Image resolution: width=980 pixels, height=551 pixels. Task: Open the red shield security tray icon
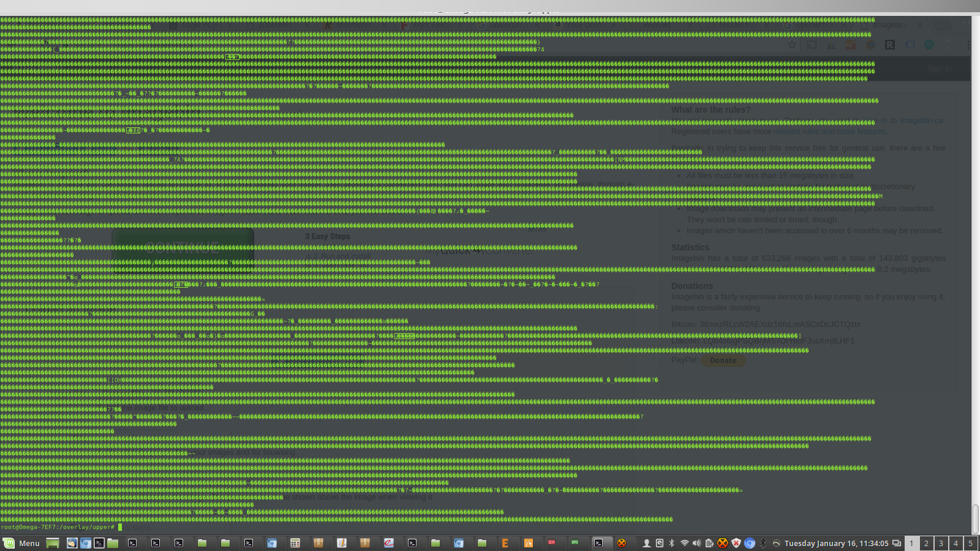pos(736,543)
